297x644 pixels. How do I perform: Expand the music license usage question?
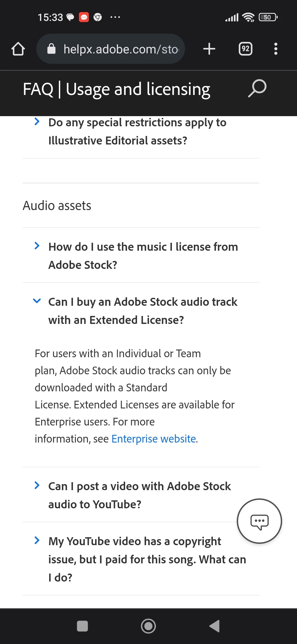(143, 256)
